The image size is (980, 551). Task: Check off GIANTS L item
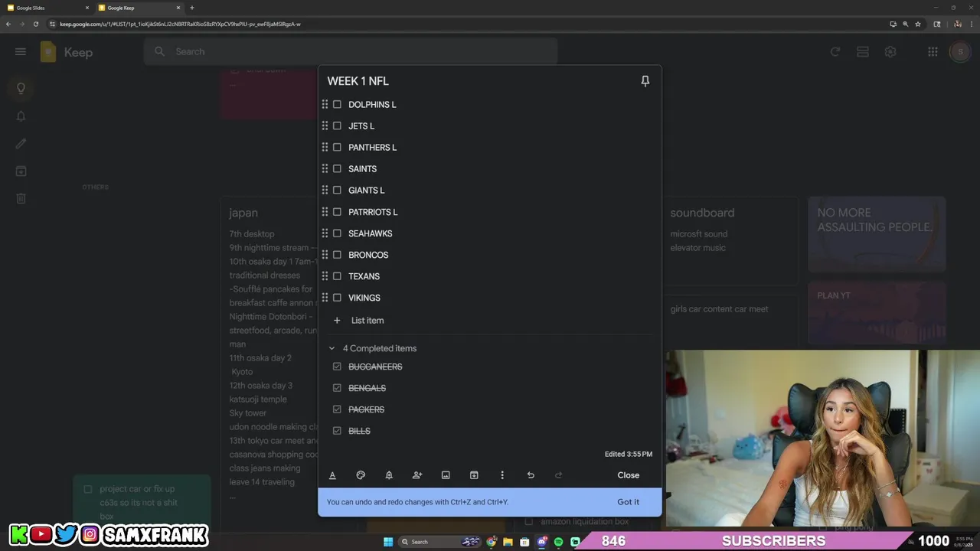337,190
